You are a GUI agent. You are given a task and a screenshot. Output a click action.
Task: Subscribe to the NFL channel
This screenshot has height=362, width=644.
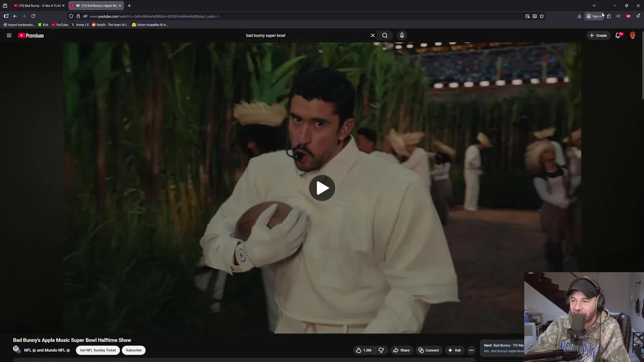tap(134, 350)
